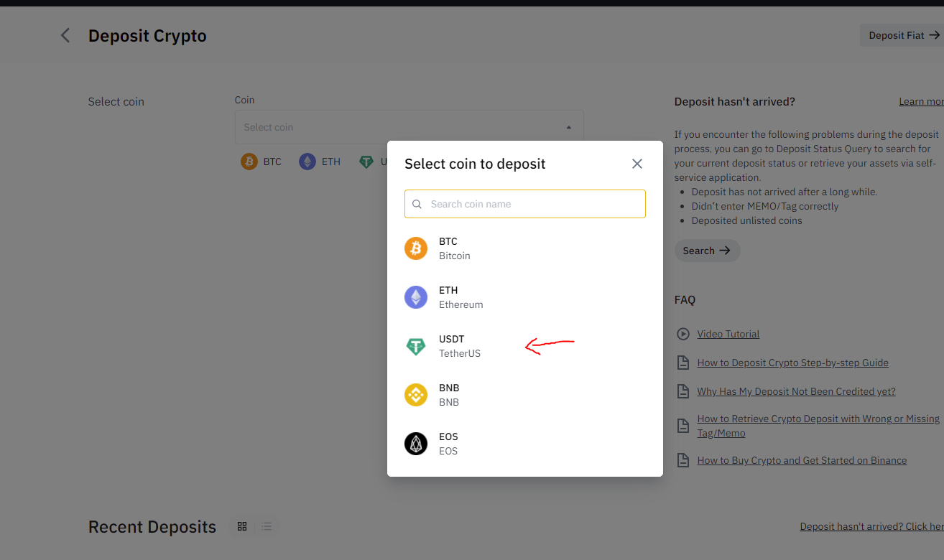Screen dimensions: 944x560
Task: Click the Ethereum diamond icon in list
Action: tap(416, 297)
